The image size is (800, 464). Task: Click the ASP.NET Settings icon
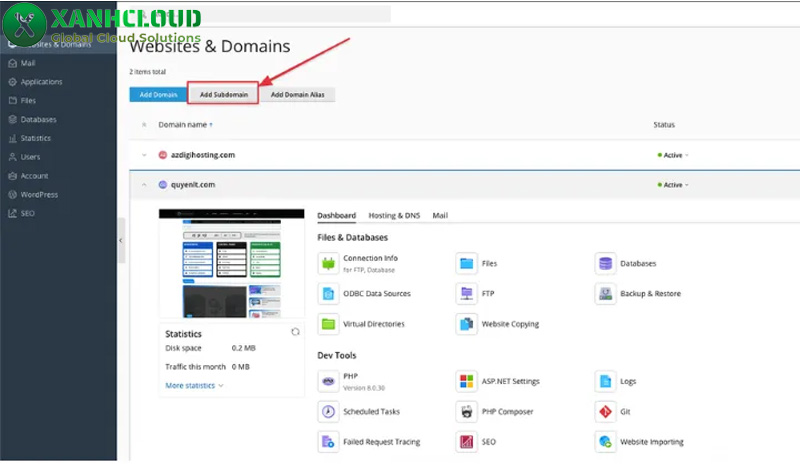point(466,381)
